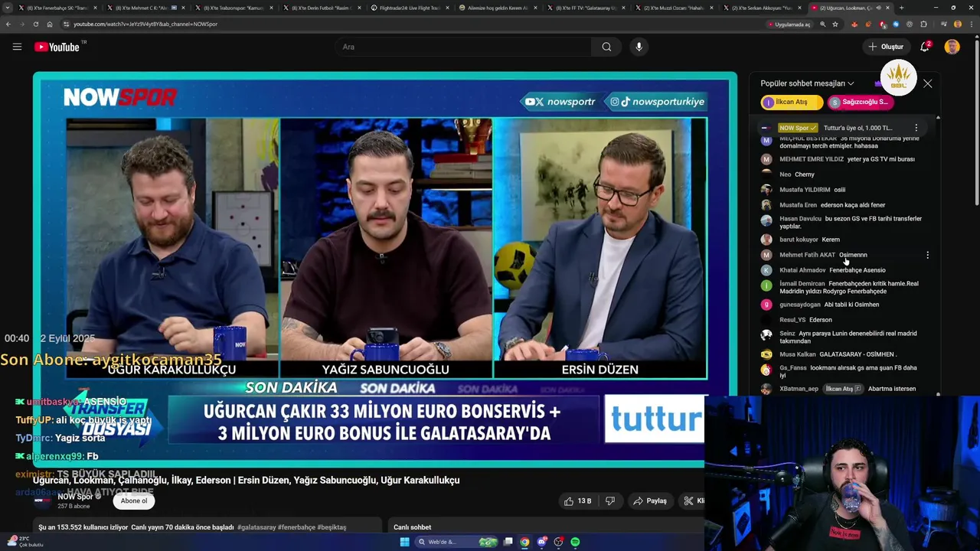Open NOW Spor channel name link
The height and width of the screenshot is (551, 980).
74,497
